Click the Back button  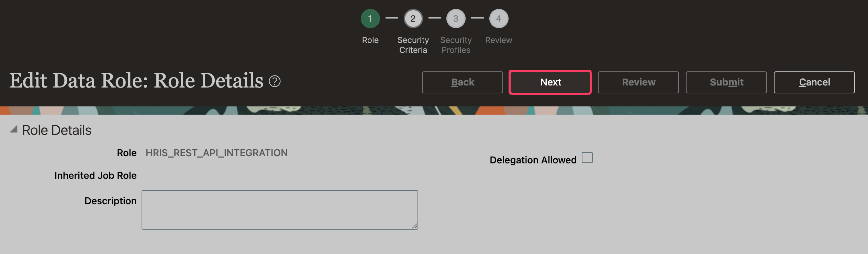(462, 82)
